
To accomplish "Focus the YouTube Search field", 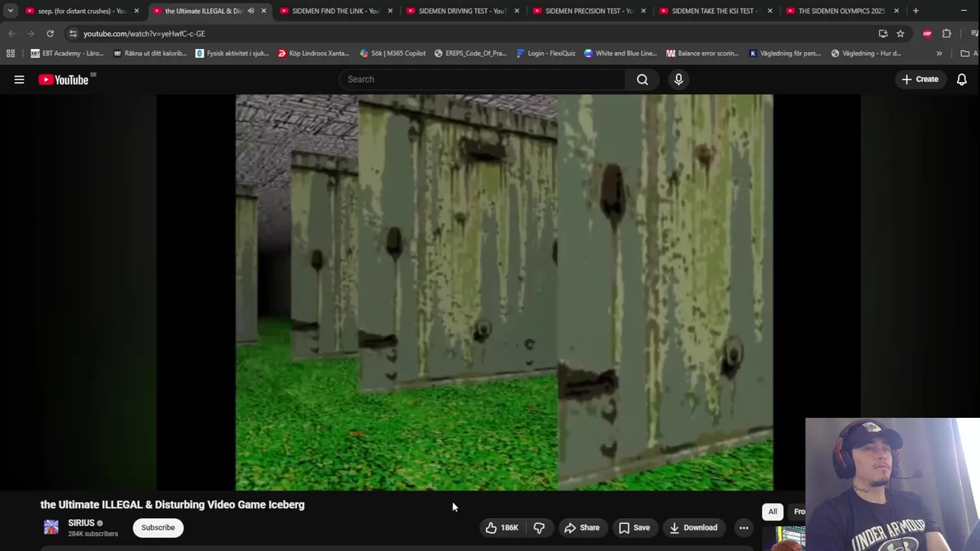I will (482, 80).
